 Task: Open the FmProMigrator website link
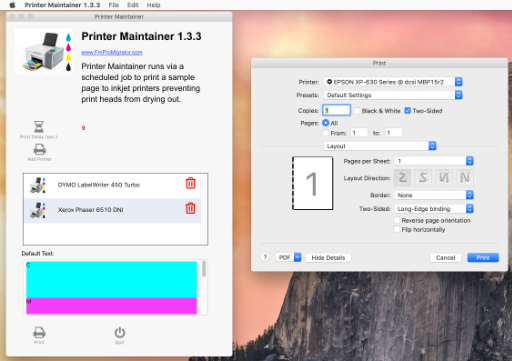[x=112, y=52]
